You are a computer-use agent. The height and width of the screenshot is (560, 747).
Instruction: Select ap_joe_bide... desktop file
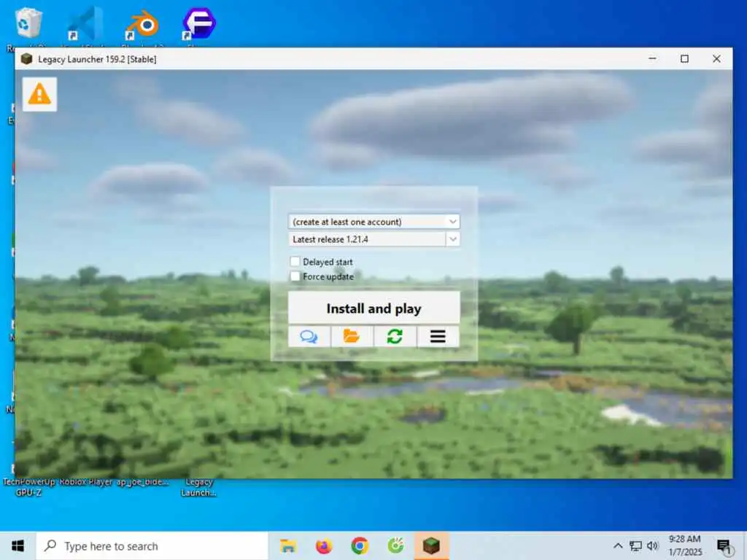[142, 482]
